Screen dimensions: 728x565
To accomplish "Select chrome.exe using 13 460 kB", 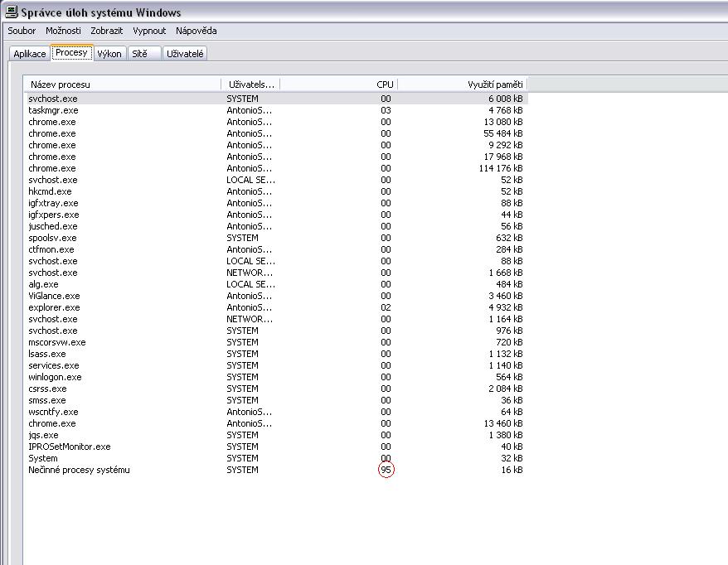I will coord(276,423).
